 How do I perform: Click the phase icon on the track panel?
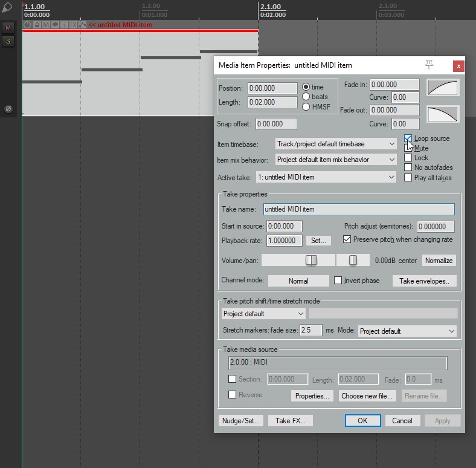(8, 109)
